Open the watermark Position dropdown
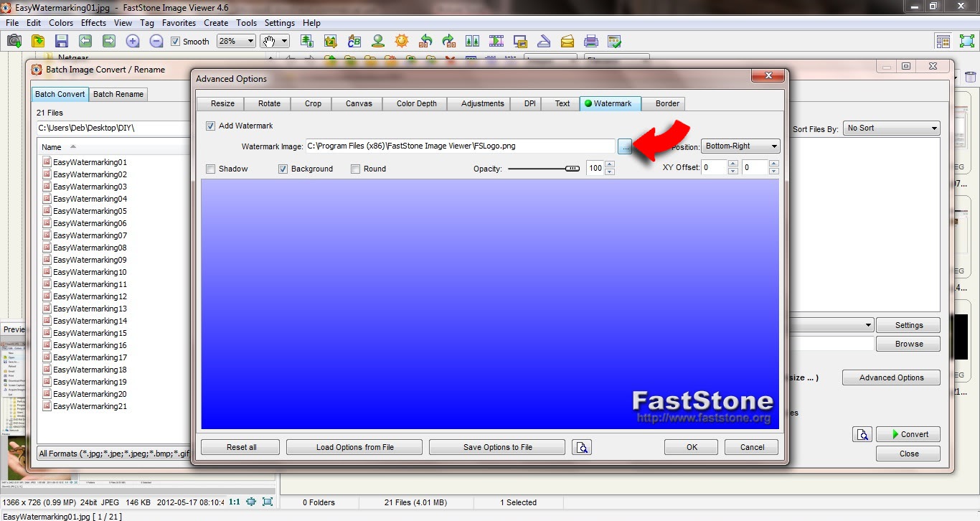This screenshot has width=980, height=521. (x=740, y=146)
